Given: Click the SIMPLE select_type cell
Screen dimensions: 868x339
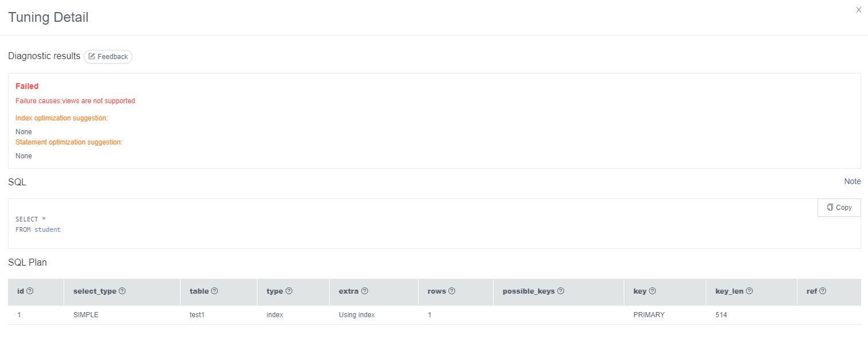Looking at the screenshot, I should [x=86, y=315].
